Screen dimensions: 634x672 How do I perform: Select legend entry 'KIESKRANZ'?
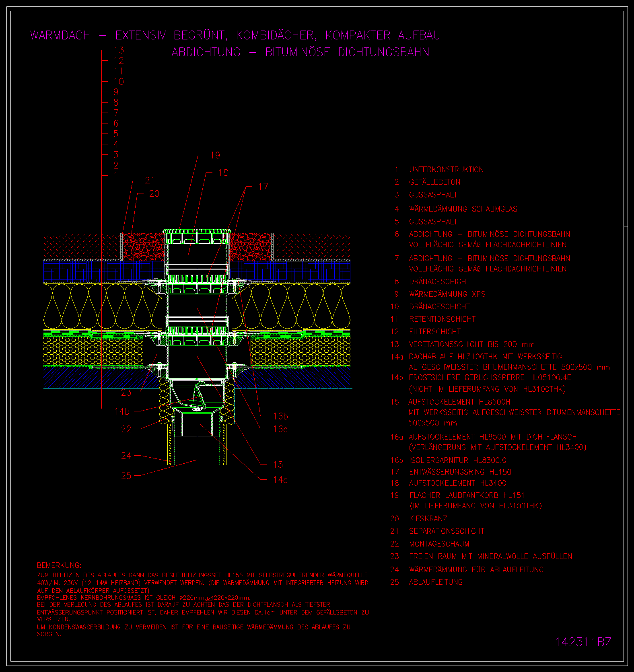coord(428,518)
